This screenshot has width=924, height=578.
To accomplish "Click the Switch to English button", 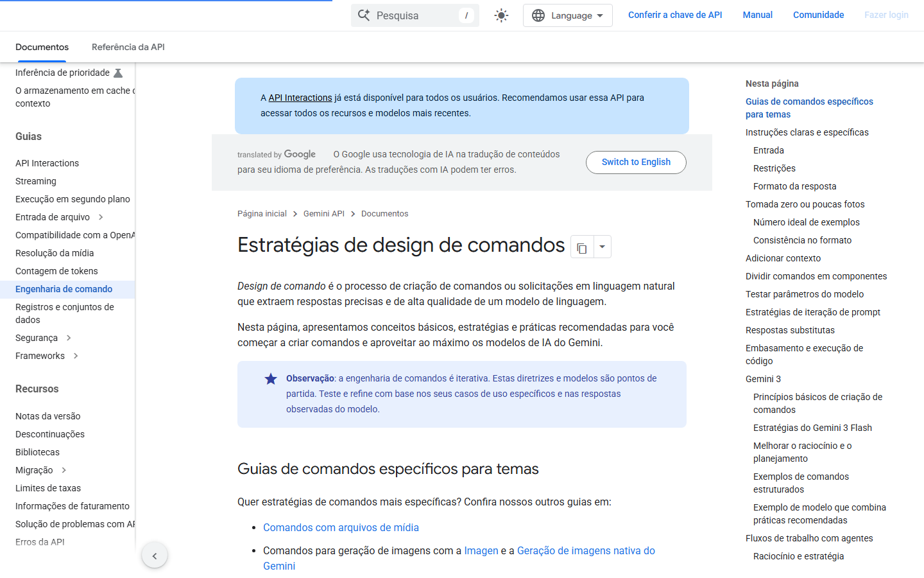I will pos(636,162).
